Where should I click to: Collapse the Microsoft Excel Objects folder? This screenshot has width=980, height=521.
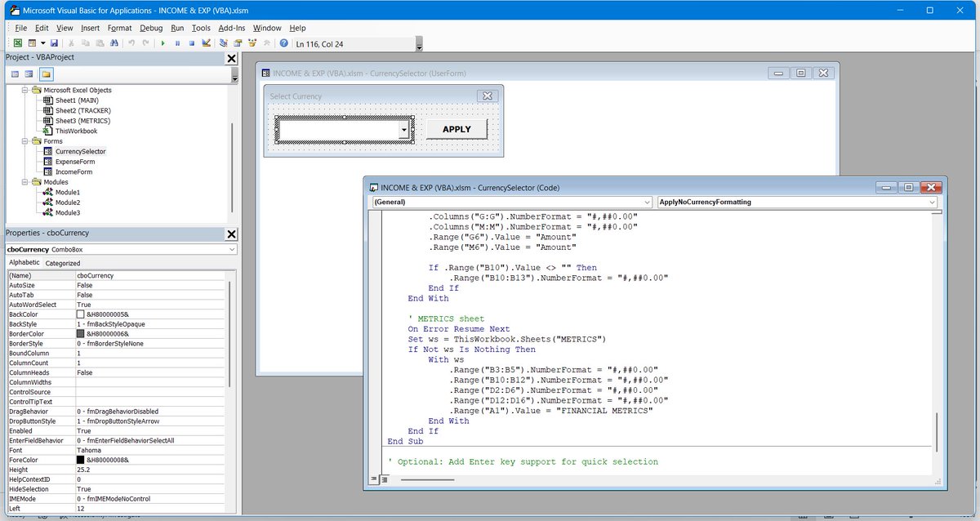click(25, 90)
